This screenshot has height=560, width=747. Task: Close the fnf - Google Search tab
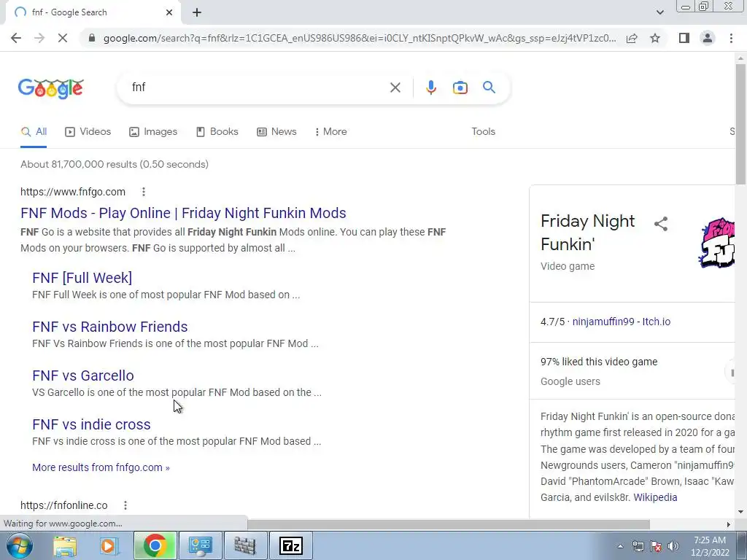(x=169, y=12)
